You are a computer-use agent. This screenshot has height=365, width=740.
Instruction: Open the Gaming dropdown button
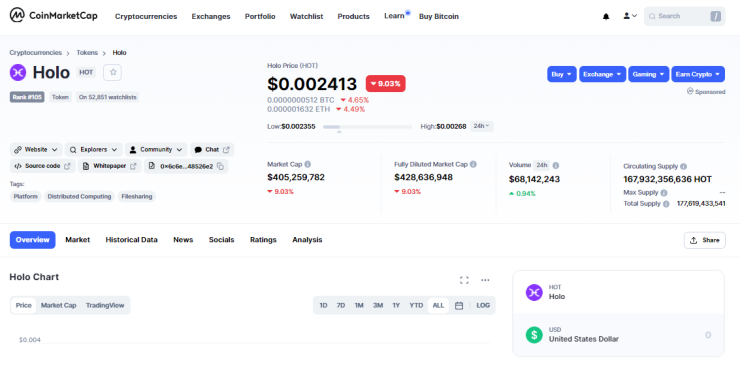coord(648,74)
